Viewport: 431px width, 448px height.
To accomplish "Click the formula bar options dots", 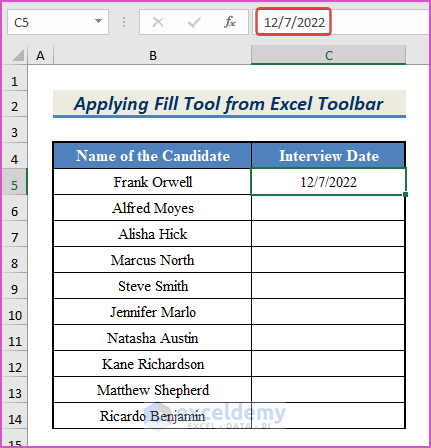I will click(124, 22).
